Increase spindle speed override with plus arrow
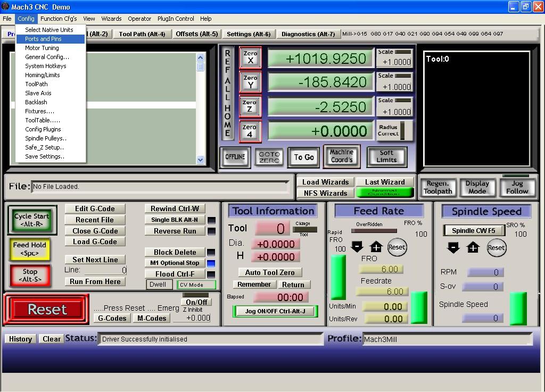545x392 pixels. click(x=473, y=247)
